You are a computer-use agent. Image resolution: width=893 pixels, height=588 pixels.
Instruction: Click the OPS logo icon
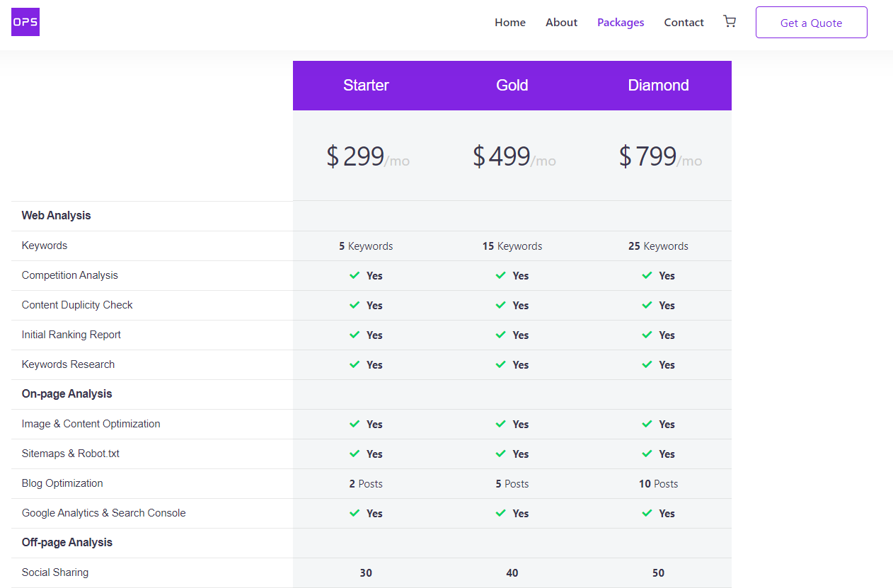pyautogui.click(x=25, y=22)
